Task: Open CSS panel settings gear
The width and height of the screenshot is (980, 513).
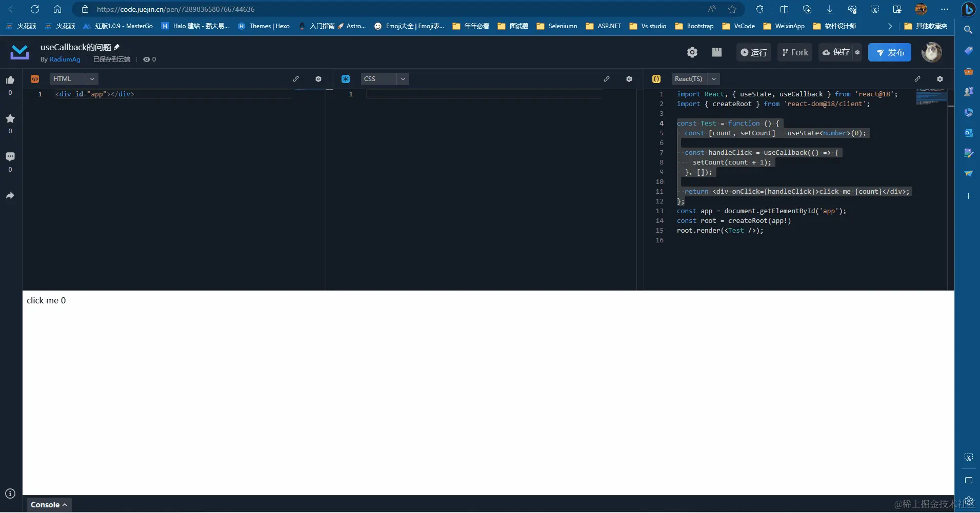Action: [629, 79]
